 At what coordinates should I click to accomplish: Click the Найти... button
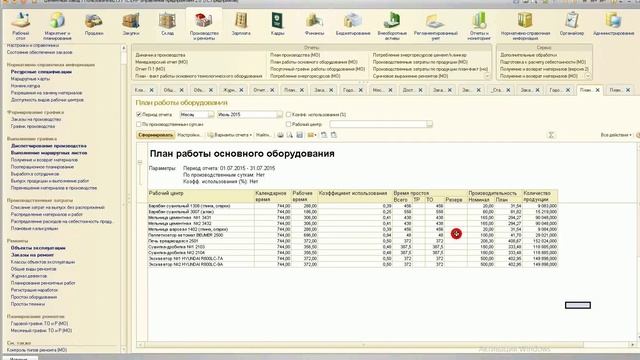pyautogui.click(x=263, y=135)
